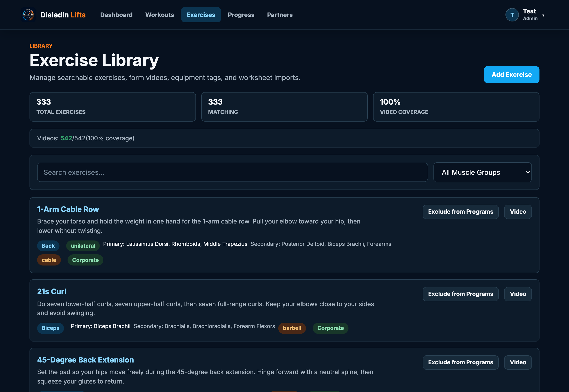Image resolution: width=569 pixels, height=392 pixels.
Task: Click the Corporate tag on 21s Curl
Action: pyautogui.click(x=330, y=328)
